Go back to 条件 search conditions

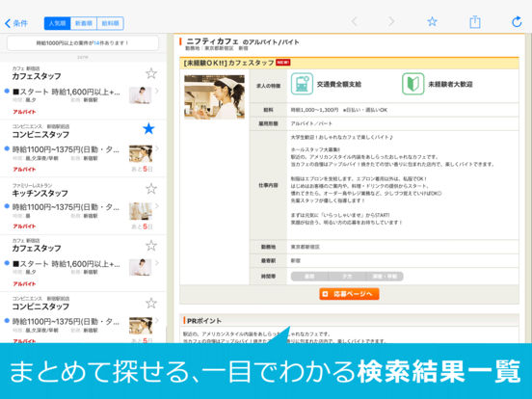tap(16, 23)
